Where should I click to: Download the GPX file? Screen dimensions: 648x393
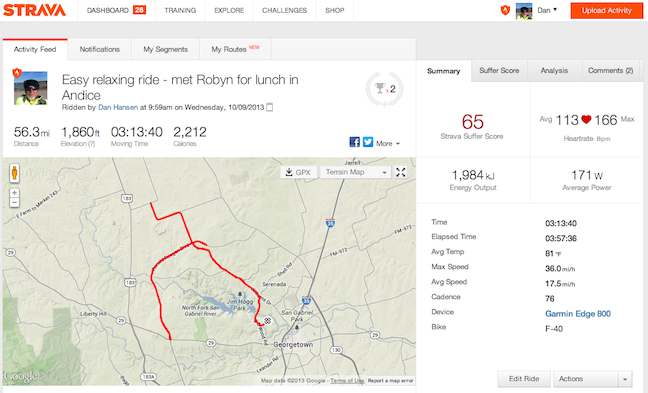[x=298, y=172]
